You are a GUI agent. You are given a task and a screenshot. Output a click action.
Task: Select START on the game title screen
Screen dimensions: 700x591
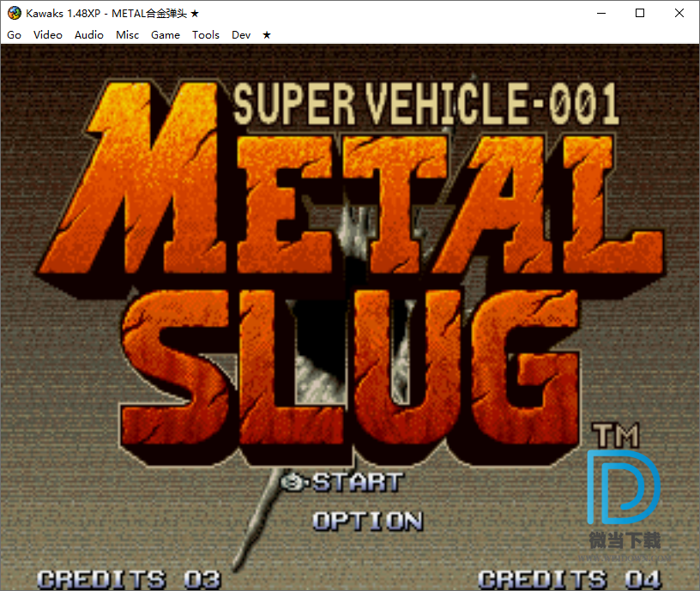click(358, 483)
